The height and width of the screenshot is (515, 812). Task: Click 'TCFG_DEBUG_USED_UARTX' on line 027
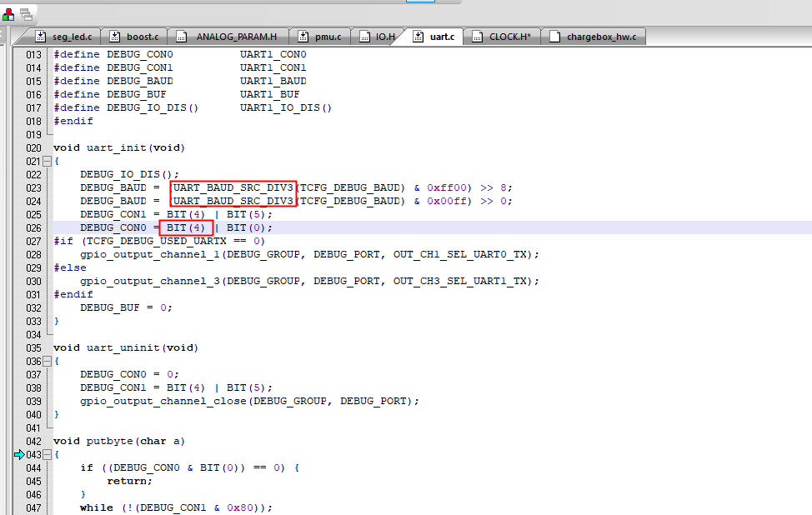coord(157,241)
